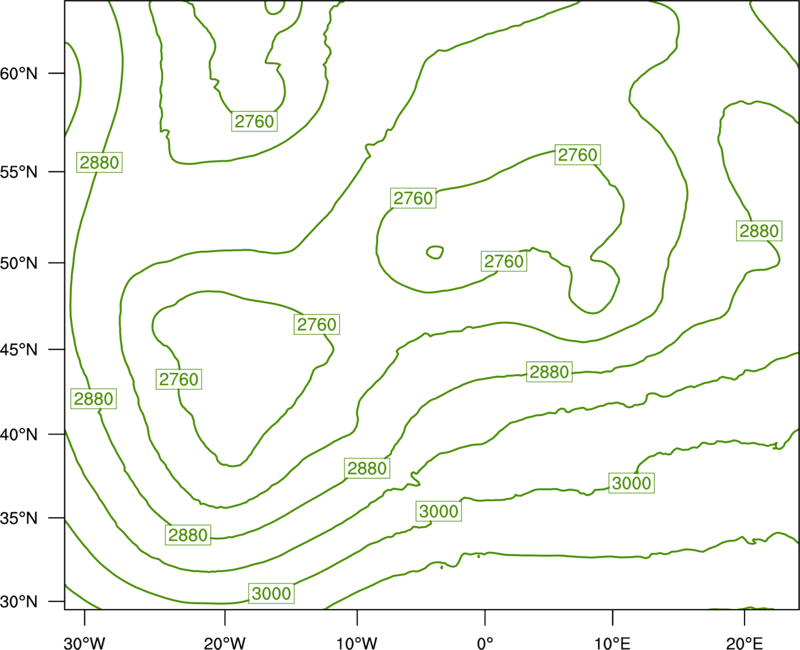
Task: Select the 2760 contour label near 50°N 1°E
Action: point(504,262)
